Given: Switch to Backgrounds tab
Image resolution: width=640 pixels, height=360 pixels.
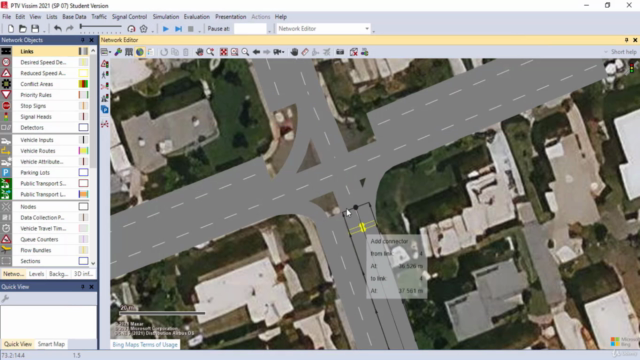Looking at the screenshot, I should point(58,274).
